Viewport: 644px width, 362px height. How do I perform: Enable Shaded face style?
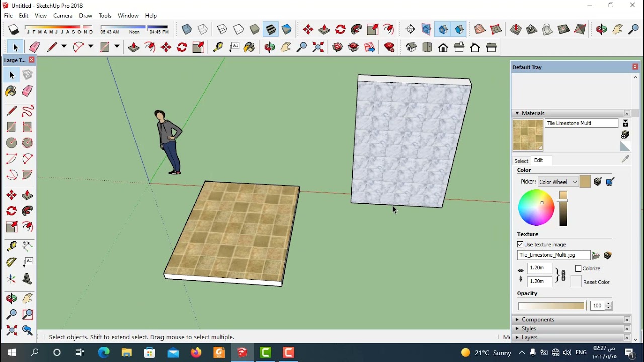tap(254, 29)
